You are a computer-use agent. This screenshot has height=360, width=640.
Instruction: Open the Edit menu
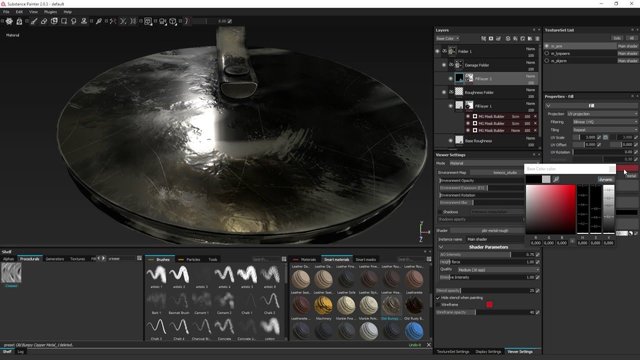click(x=19, y=12)
